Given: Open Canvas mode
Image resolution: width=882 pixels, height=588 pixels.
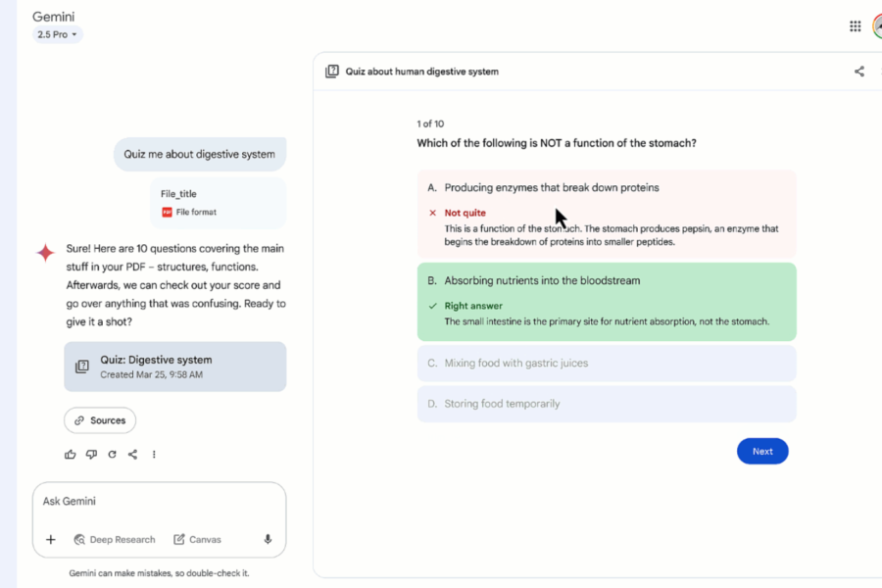Looking at the screenshot, I should coord(197,539).
